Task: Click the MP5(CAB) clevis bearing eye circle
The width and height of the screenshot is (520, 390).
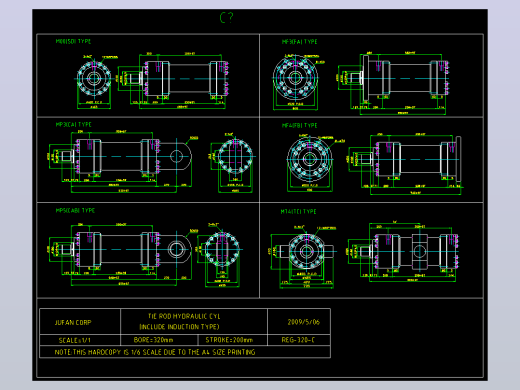Action: click(176, 249)
